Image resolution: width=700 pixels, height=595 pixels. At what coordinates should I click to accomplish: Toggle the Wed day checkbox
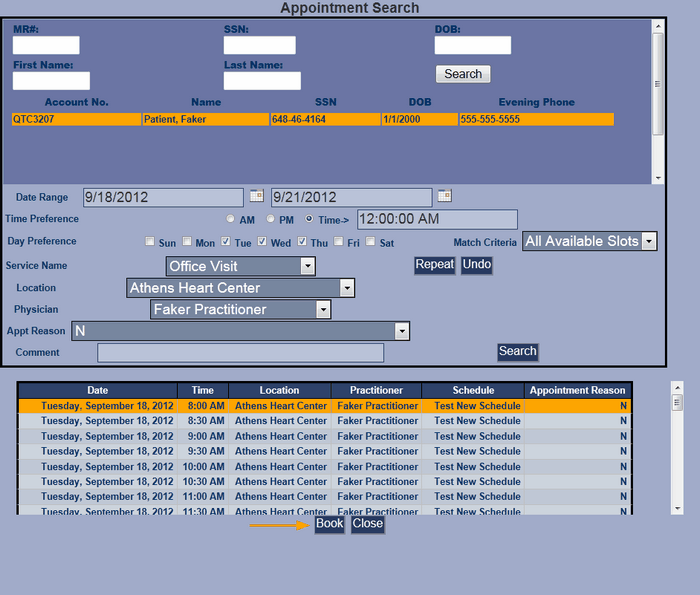[263, 242]
